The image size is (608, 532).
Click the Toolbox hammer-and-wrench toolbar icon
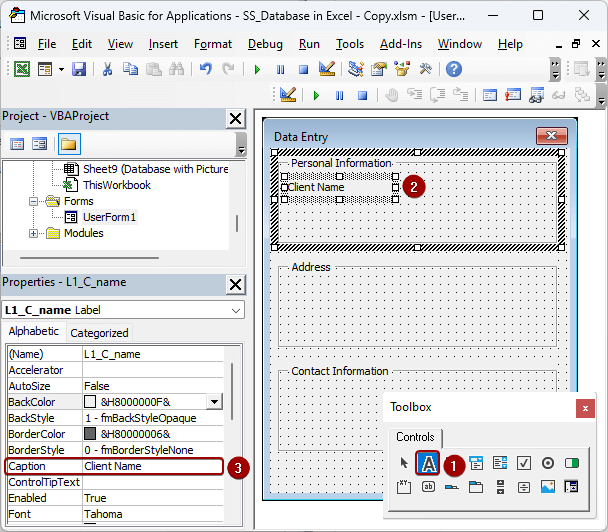(425, 69)
